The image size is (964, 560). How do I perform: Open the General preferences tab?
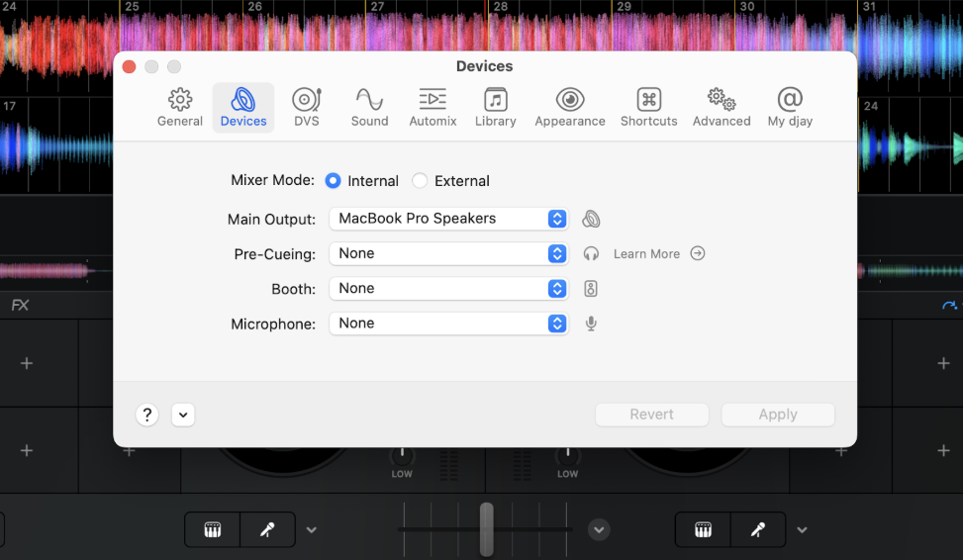[179, 108]
